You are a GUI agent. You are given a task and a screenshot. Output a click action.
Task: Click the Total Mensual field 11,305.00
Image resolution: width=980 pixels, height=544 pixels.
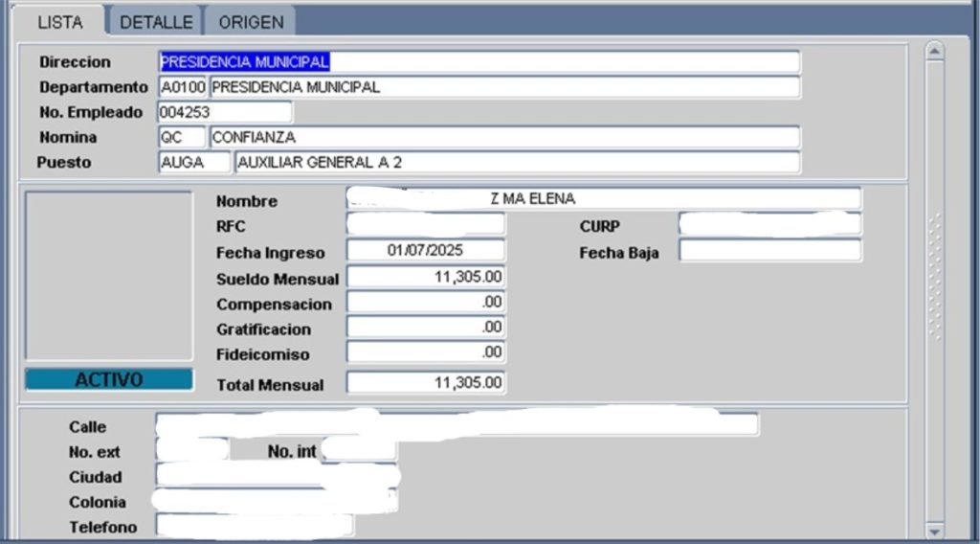(426, 383)
